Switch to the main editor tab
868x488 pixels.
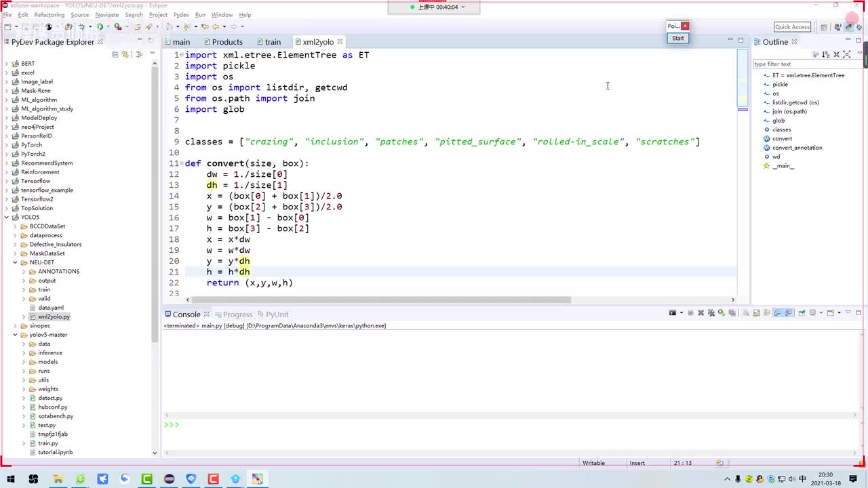point(177,42)
